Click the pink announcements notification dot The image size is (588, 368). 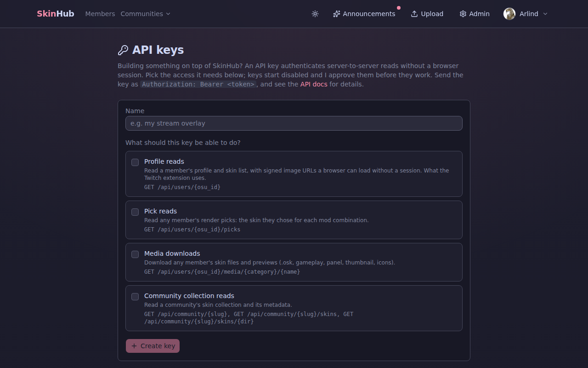pos(399,8)
